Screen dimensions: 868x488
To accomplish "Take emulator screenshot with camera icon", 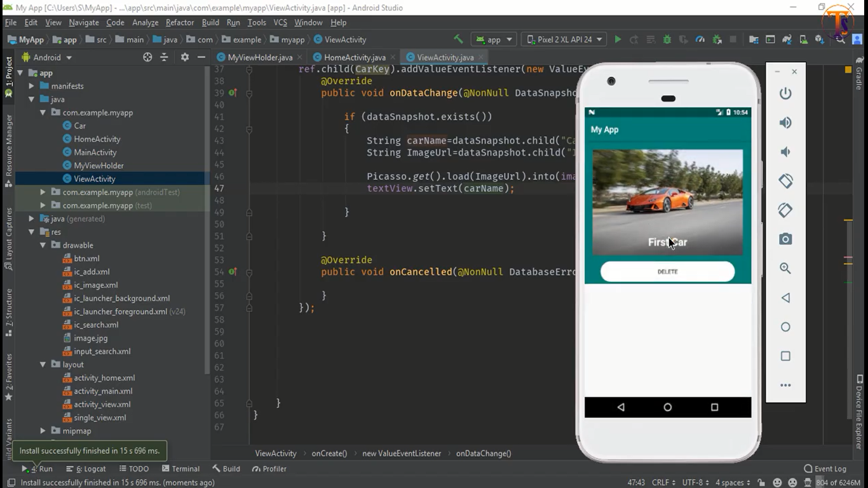I will tap(785, 239).
